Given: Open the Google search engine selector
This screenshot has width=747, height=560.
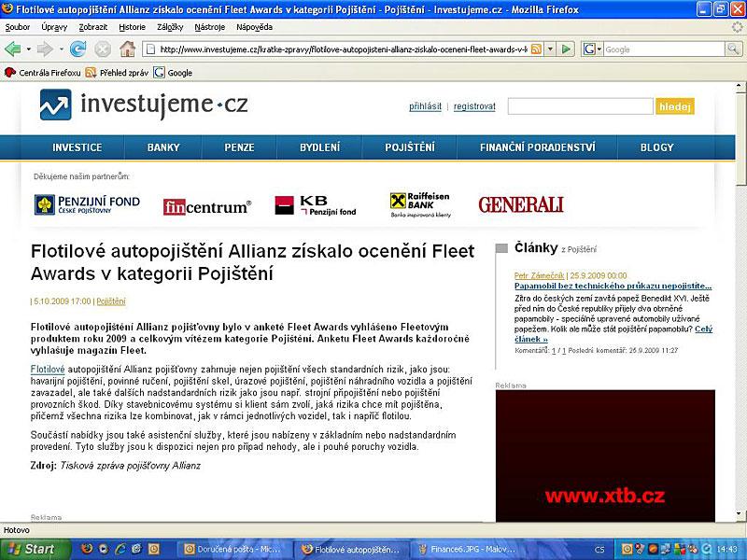Looking at the screenshot, I should [x=593, y=49].
